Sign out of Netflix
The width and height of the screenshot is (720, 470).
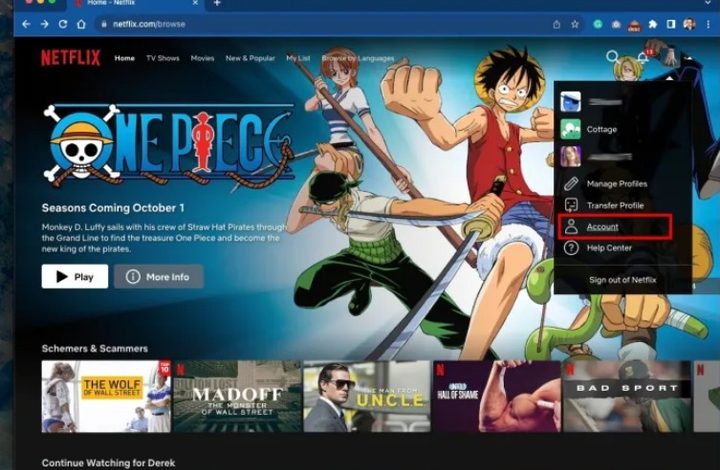coord(623,280)
